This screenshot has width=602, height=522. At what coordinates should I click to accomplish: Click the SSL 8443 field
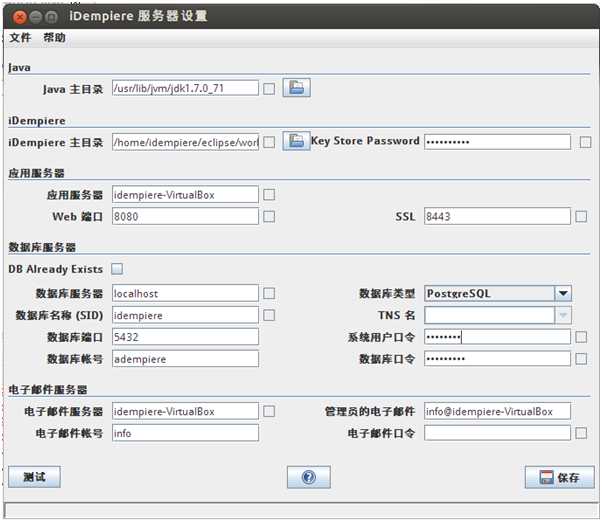point(498,216)
